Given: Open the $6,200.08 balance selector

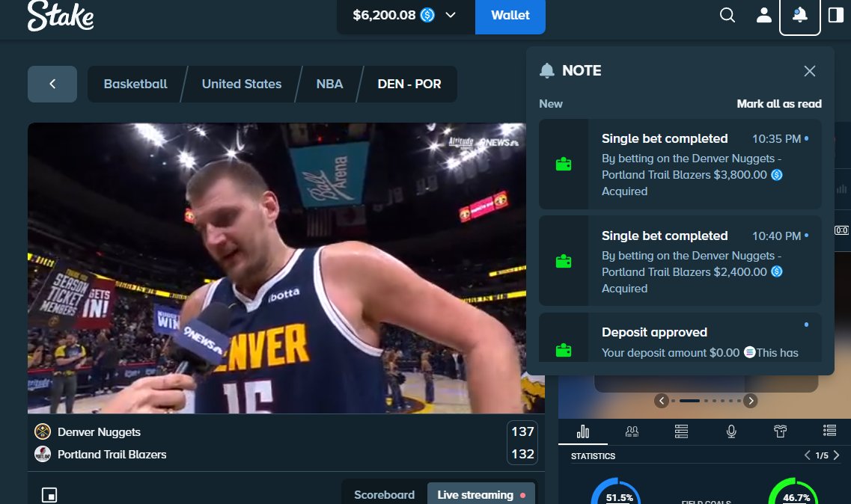Looking at the screenshot, I should click(x=406, y=15).
